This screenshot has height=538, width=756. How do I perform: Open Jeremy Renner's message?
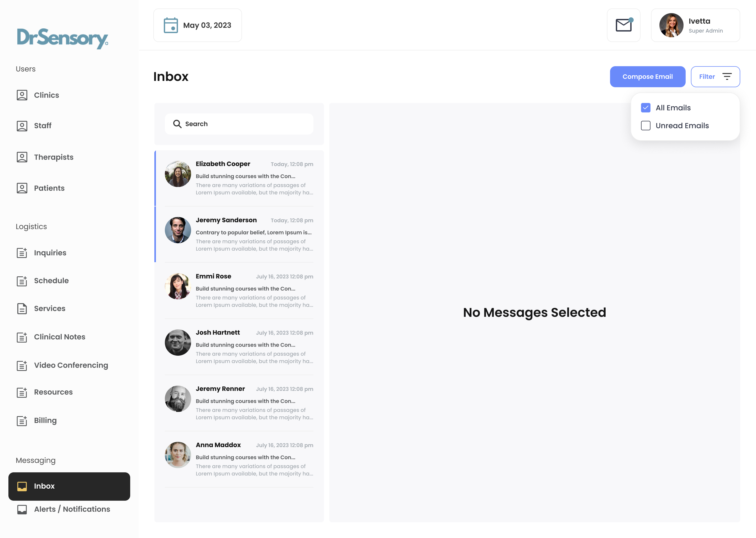pyautogui.click(x=239, y=403)
